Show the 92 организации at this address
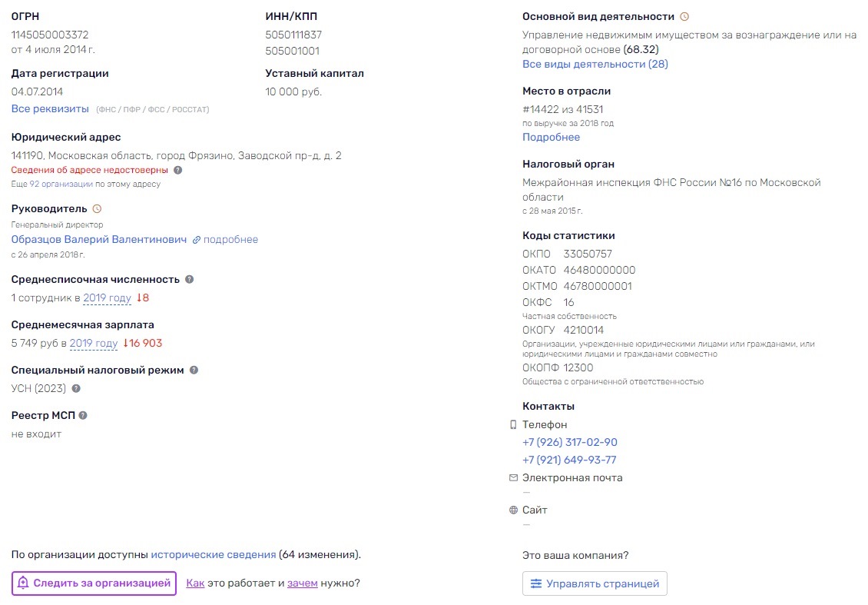This screenshot has height=605, width=868. tap(61, 184)
